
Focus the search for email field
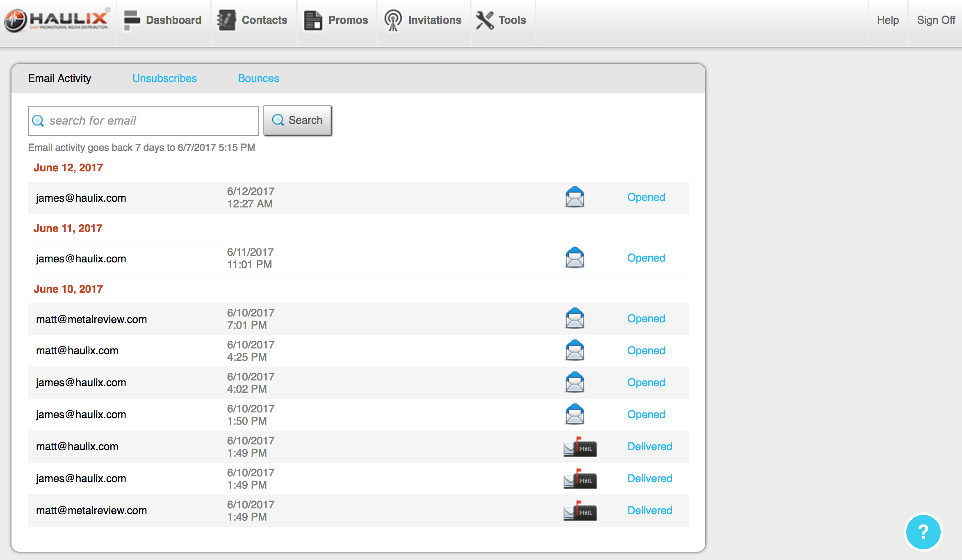click(143, 121)
